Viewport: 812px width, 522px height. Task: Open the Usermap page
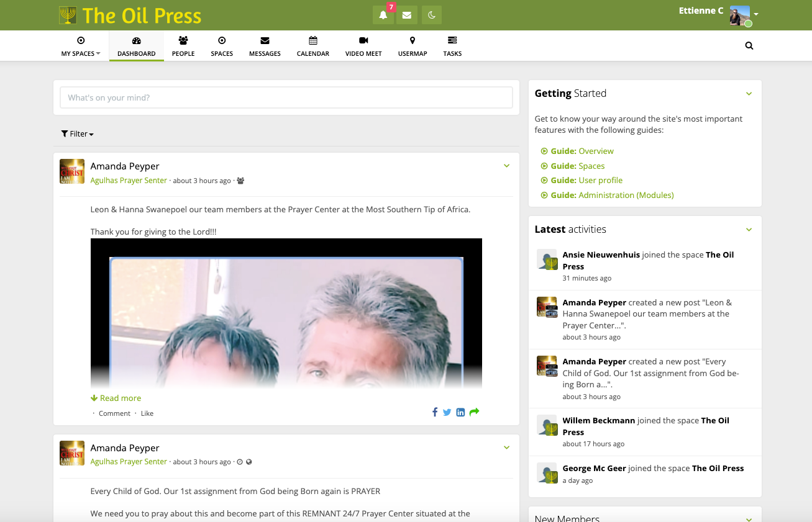click(x=413, y=46)
